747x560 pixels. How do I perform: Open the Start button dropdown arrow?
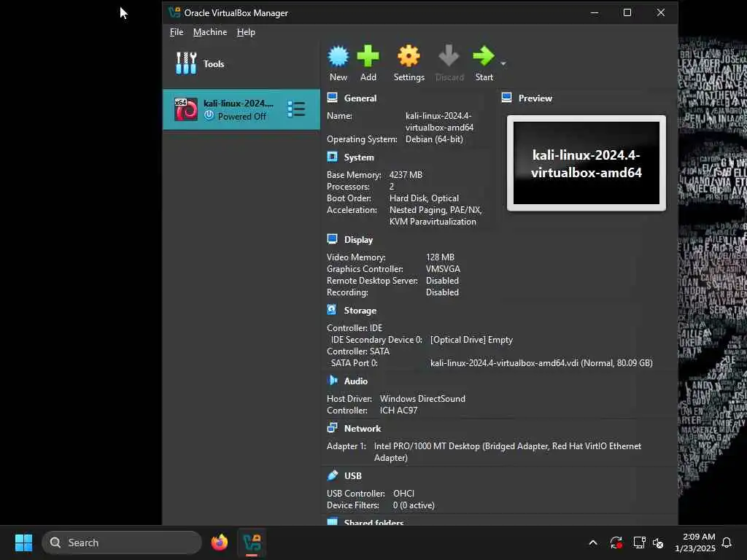pos(503,63)
